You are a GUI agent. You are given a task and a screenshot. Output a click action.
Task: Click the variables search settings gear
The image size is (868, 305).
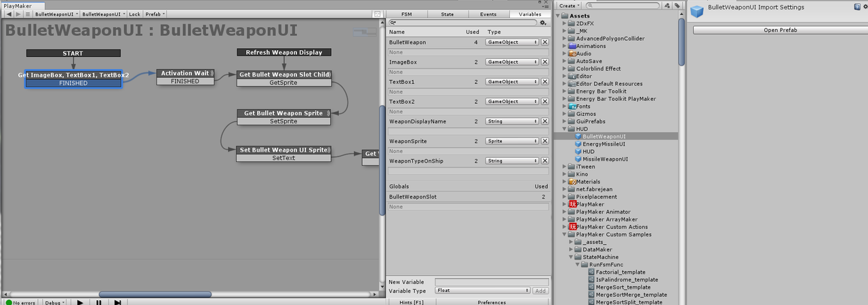(542, 22)
